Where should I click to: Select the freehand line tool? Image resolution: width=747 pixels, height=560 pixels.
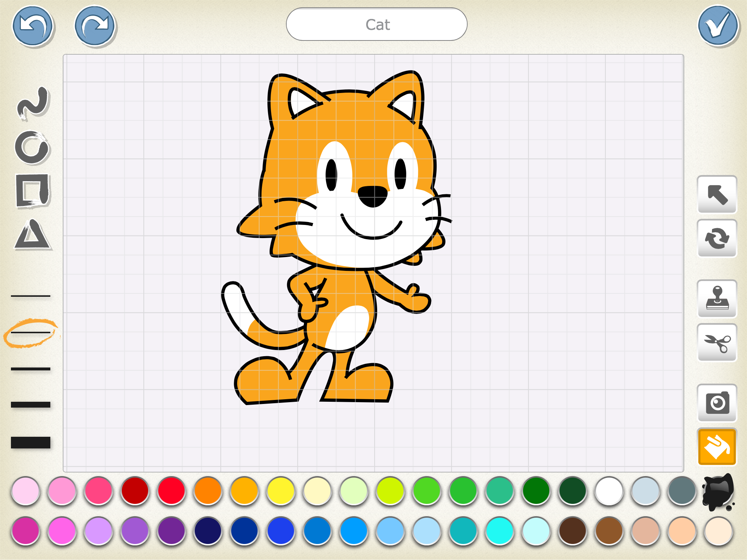click(x=33, y=104)
